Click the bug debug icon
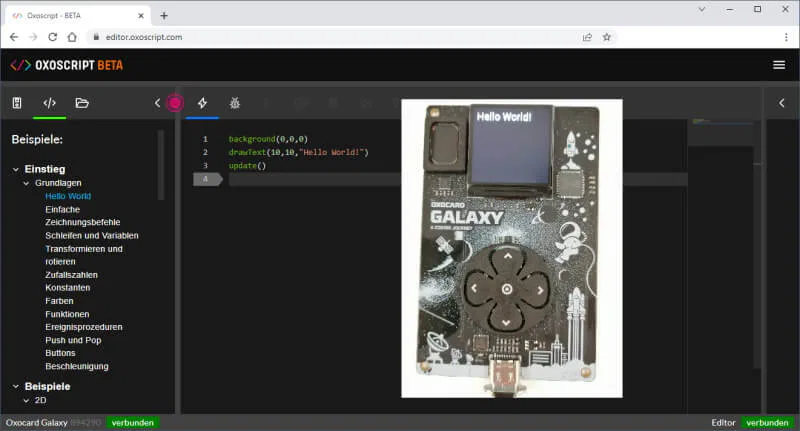800x431 pixels. click(x=235, y=102)
